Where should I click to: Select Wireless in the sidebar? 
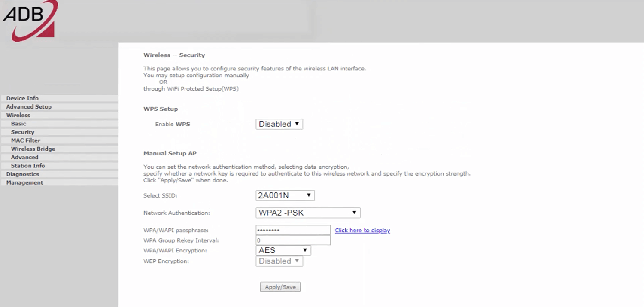click(18, 115)
